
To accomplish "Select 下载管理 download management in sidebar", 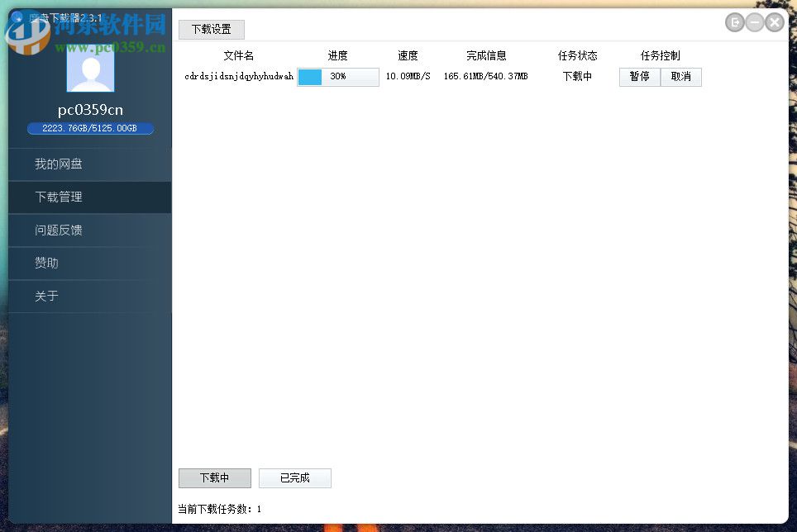I will 60,197.
